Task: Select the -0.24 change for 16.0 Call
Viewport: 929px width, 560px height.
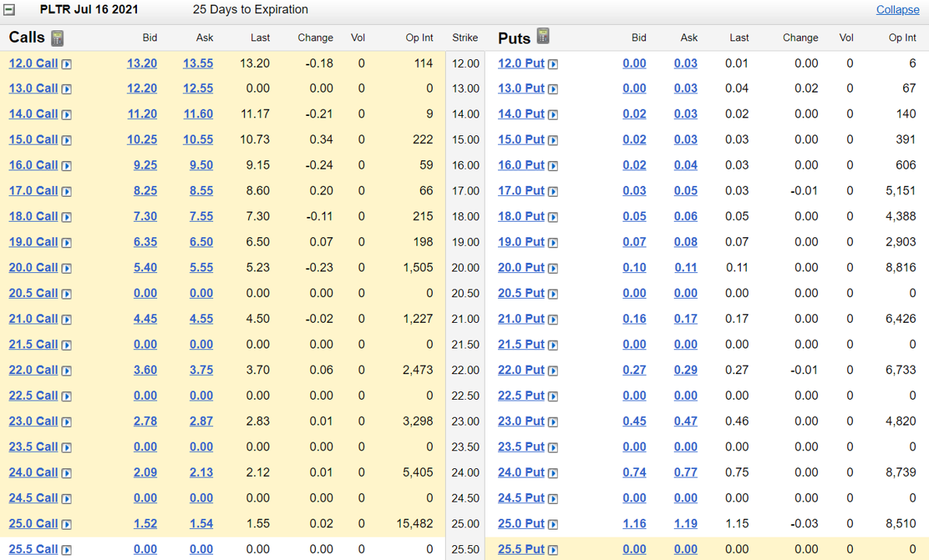Action: point(319,165)
